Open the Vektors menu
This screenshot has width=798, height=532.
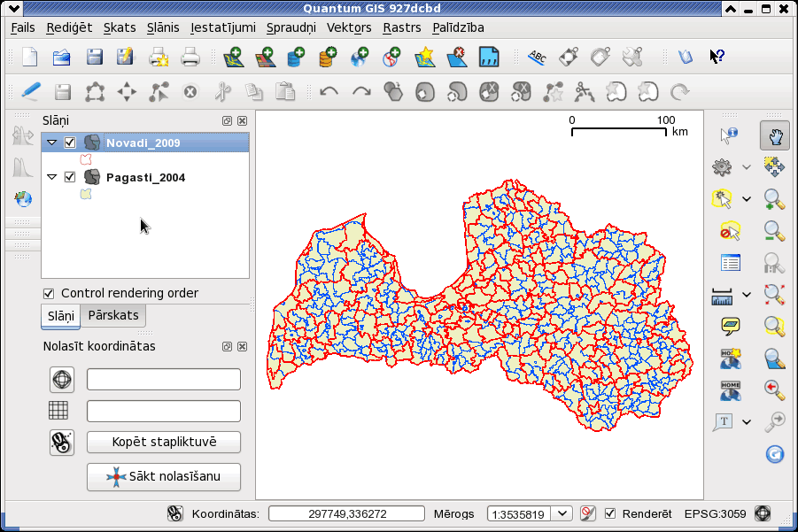349,28
